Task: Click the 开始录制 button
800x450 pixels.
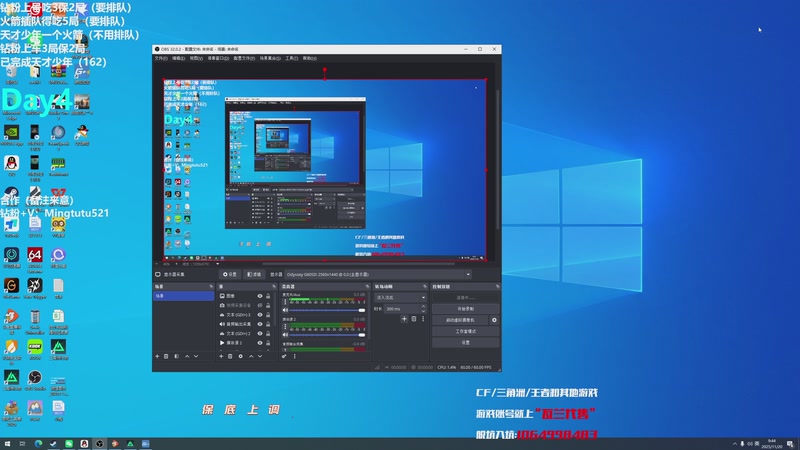Action: [465, 309]
